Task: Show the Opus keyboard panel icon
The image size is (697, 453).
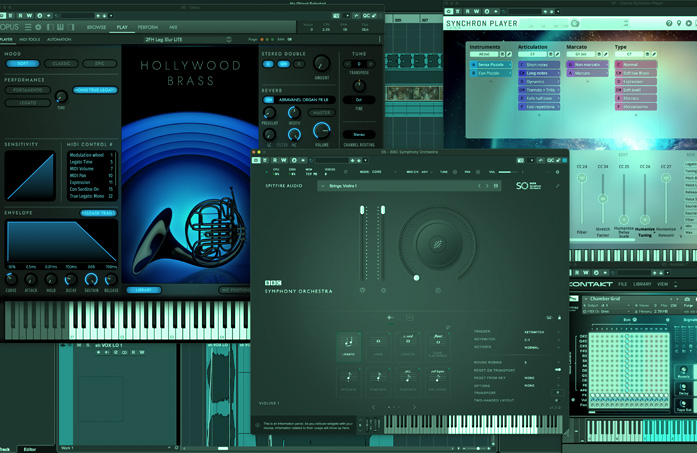Action: point(60,27)
